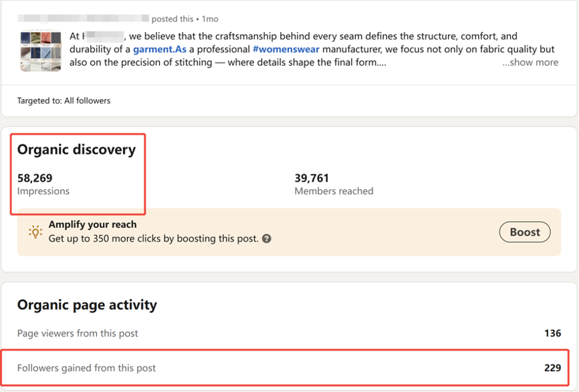Select the Organic page activity heading

coord(87,305)
